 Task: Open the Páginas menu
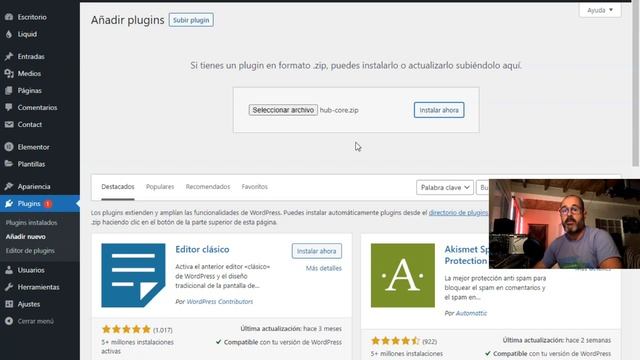[29, 91]
